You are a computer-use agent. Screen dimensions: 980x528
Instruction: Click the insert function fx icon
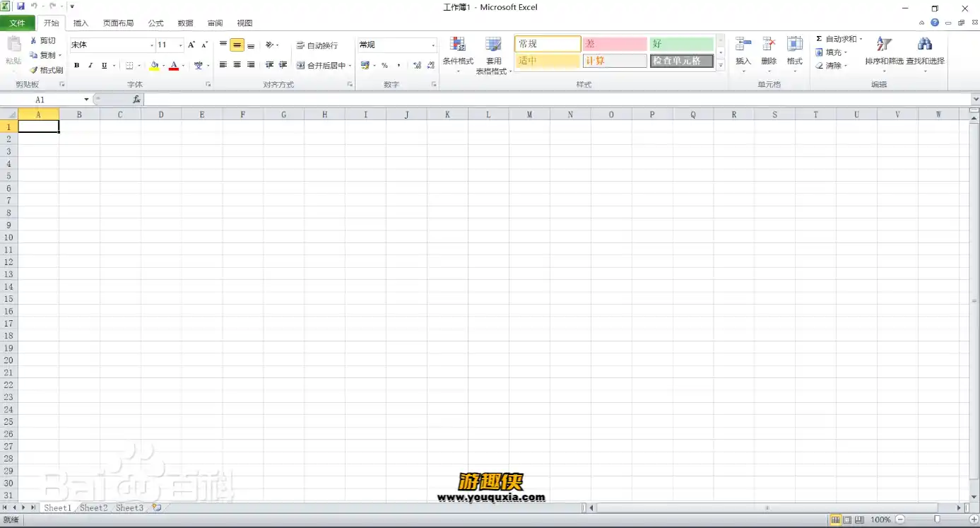[x=136, y=100]
